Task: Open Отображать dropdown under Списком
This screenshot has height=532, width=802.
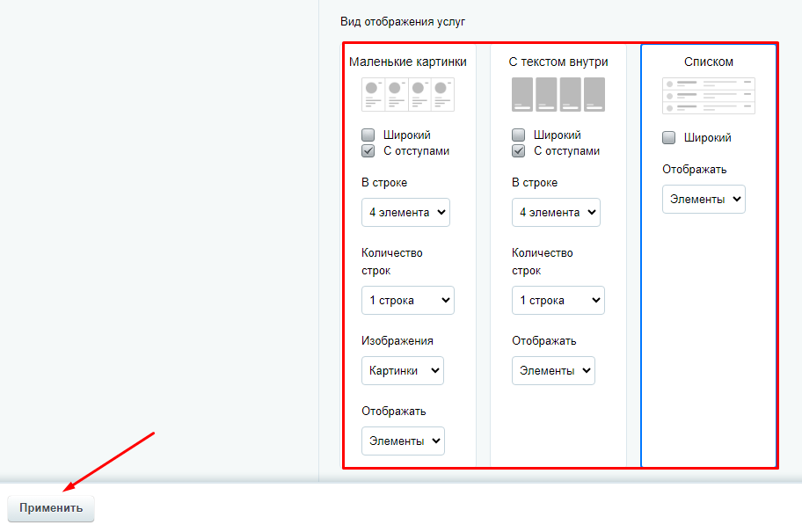Action: [x=704, y=200]
